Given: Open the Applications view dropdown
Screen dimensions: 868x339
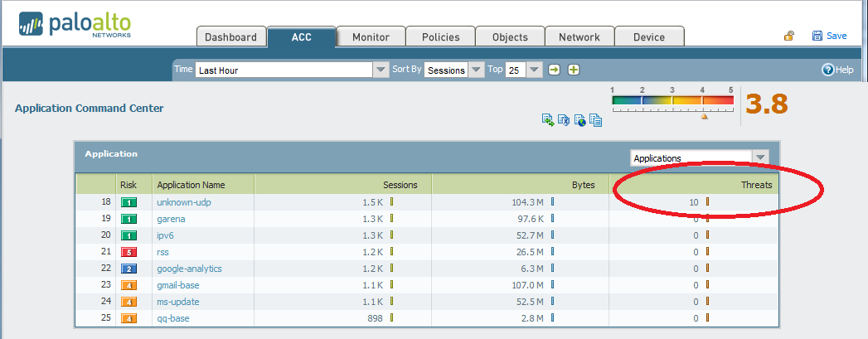Looking at the screenshot, I should (x=759, y=157).
